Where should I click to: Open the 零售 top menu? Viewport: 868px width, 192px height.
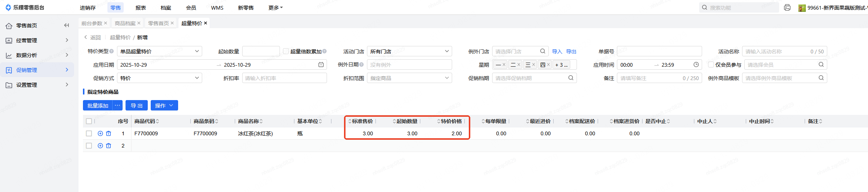click(x=116, y=7)
